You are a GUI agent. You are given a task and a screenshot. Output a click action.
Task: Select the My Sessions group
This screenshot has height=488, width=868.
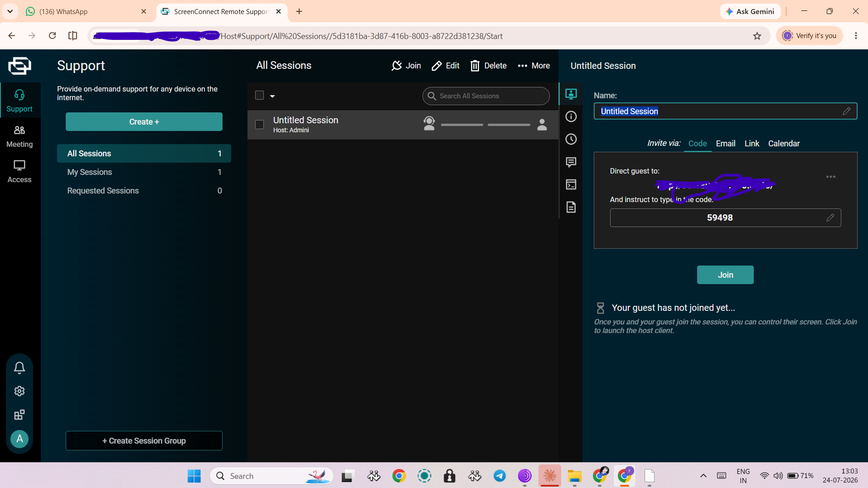[x=144, y=172]
